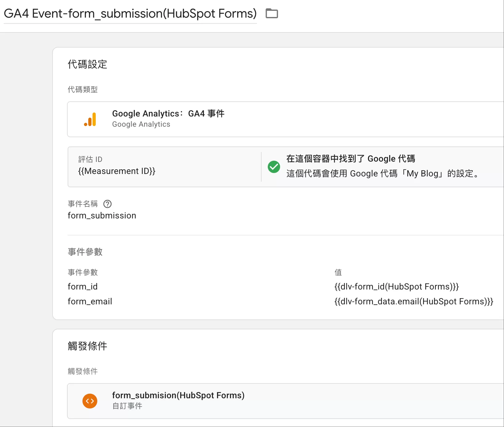
Task: Click the 代碼類型 label
Action: point(83,90)
